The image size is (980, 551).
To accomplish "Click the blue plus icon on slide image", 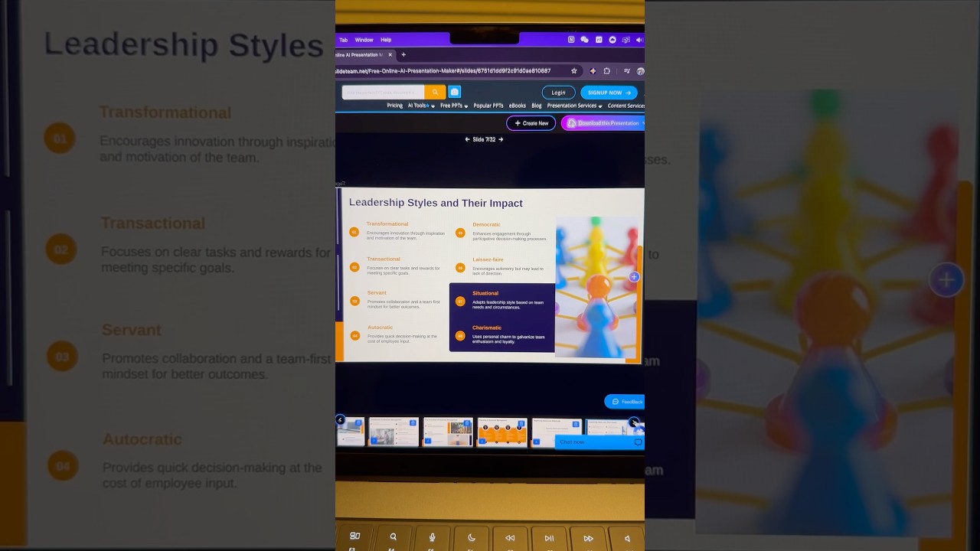I will [x=634, y=277].
